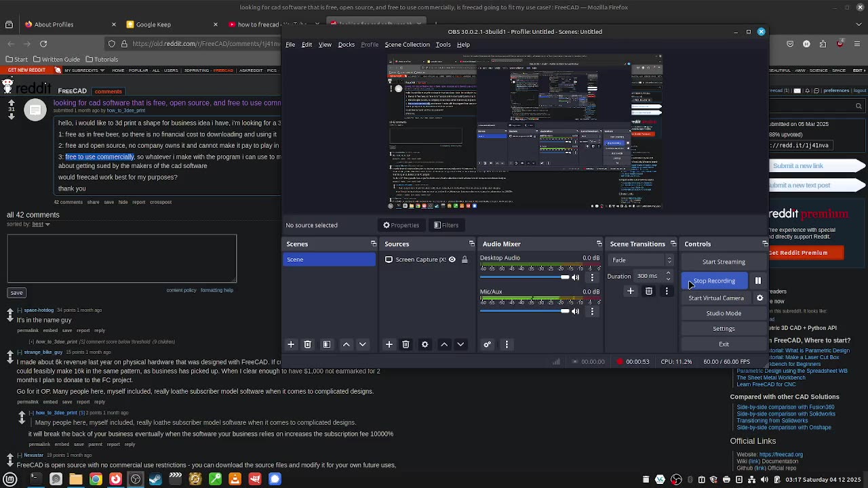Viewport: 868px width, 488px height.
Task: Select the Scene item in Scenes list
Action: coord(329,260)
